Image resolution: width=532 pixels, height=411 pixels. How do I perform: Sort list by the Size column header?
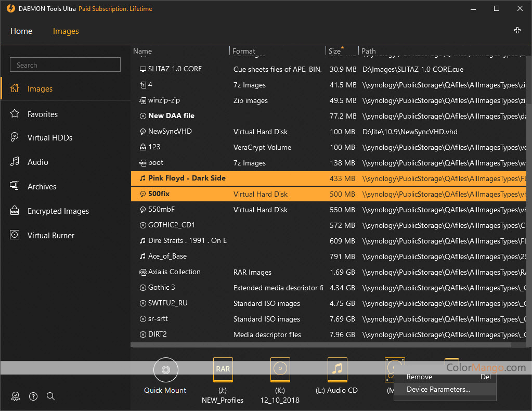pos(335,51)
